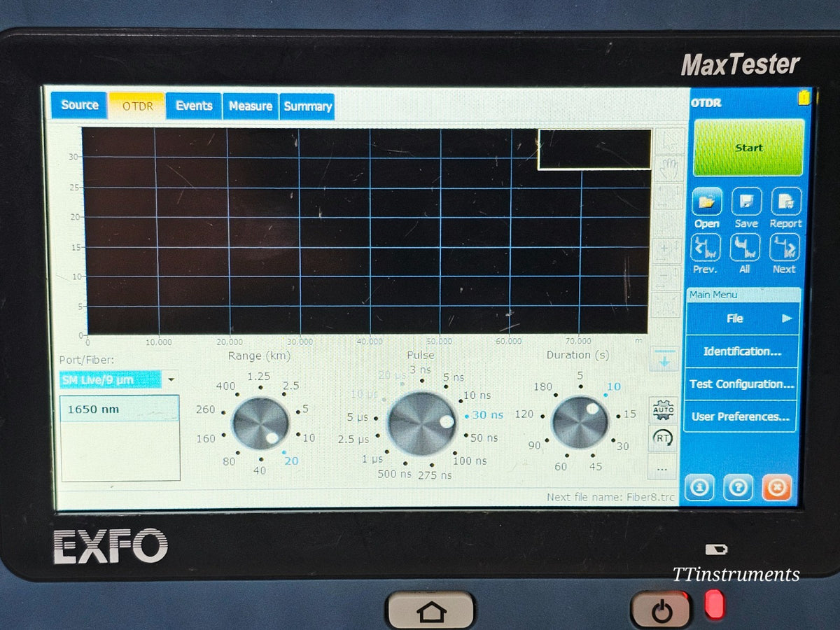
Task: Open the info (i) button
Action: click(699, 487)
